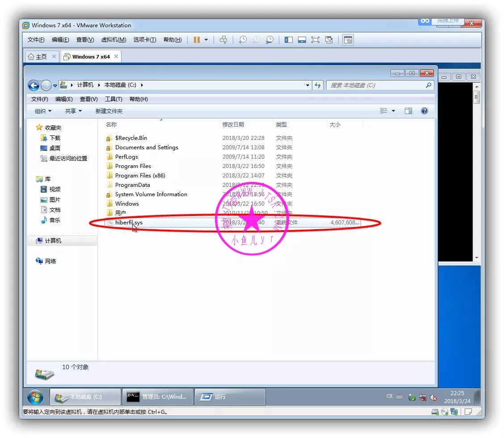
Task: Click the VMware pause virtual machine icon
Action: click(197, 40)
